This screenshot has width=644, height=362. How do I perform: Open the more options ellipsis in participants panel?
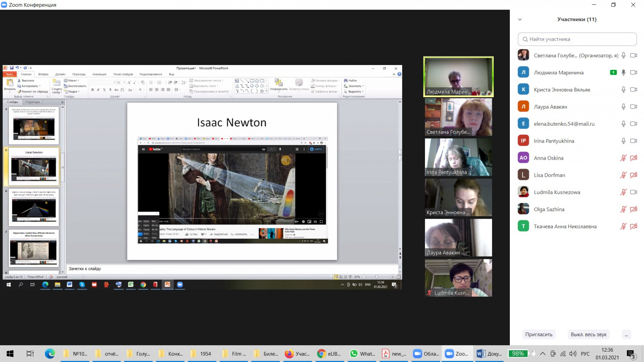point(626,334)
